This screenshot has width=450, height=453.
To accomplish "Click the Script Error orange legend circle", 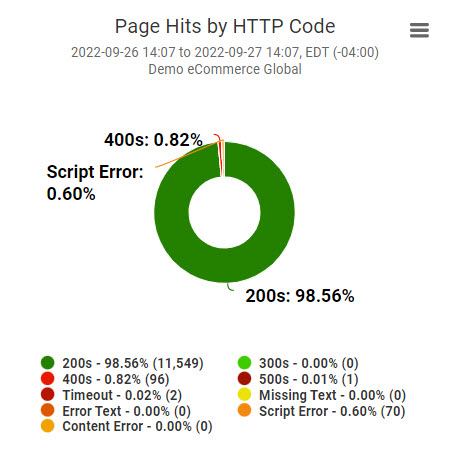I will tap(244, 410).
